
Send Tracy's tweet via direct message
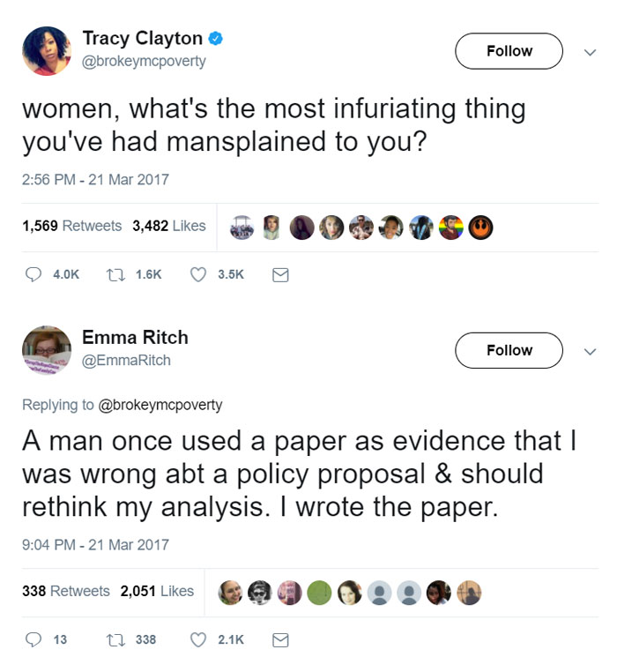[x=280, y=275]
